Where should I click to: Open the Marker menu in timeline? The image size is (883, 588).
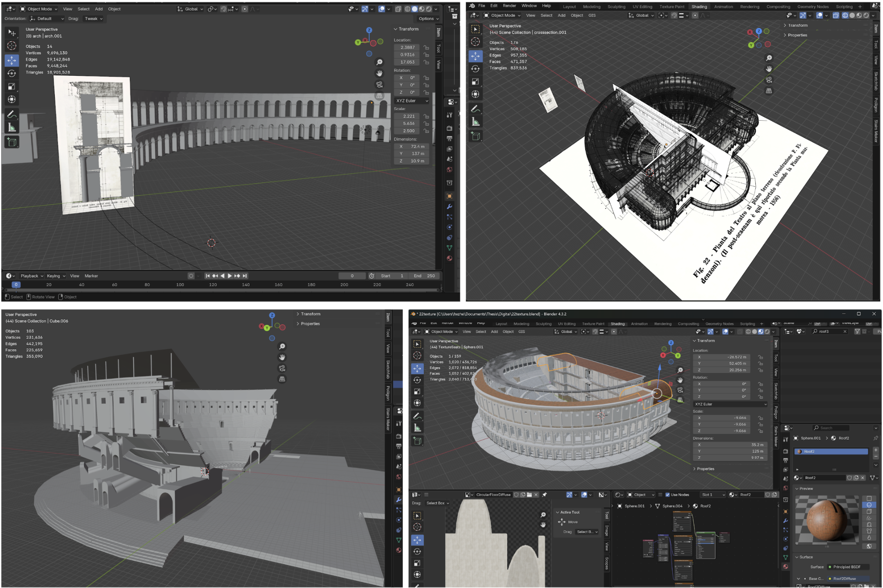pyautogui.click(x=91, y=276)
